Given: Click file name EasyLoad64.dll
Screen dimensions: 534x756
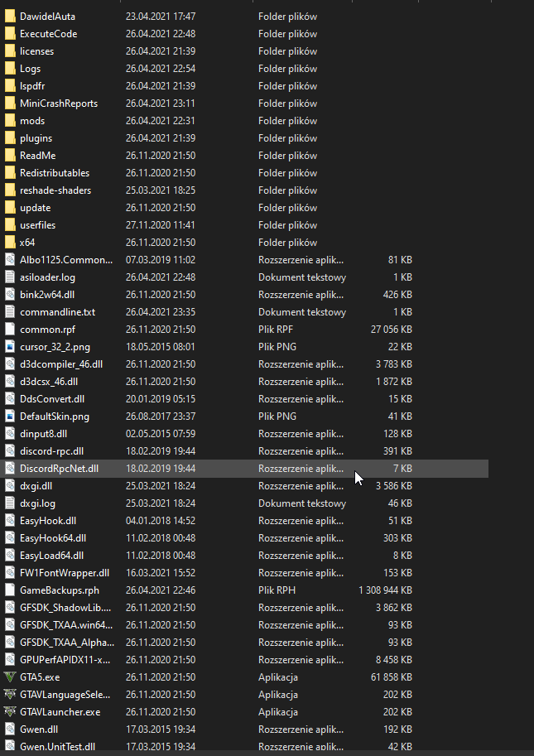Looking at the screenshot, I should point(51,556).
